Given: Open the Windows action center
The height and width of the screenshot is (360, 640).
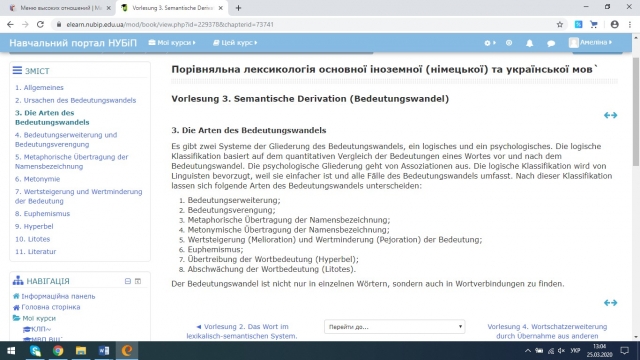Looking at the screenshot, I should [624, 351].
